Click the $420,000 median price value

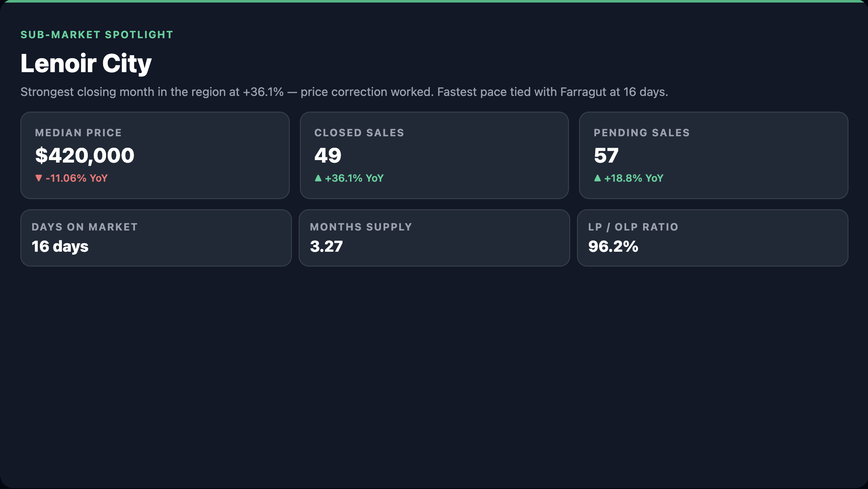point(85,155)
